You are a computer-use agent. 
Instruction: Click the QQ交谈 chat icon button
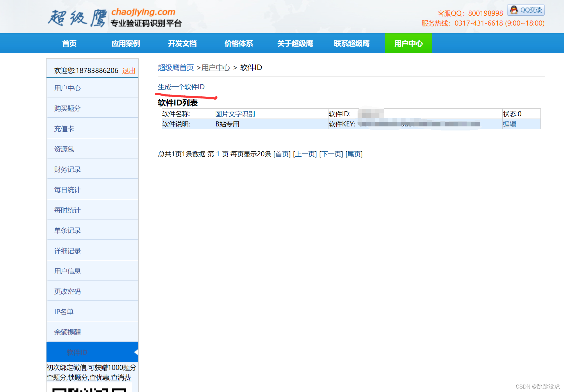pos(526,10)
